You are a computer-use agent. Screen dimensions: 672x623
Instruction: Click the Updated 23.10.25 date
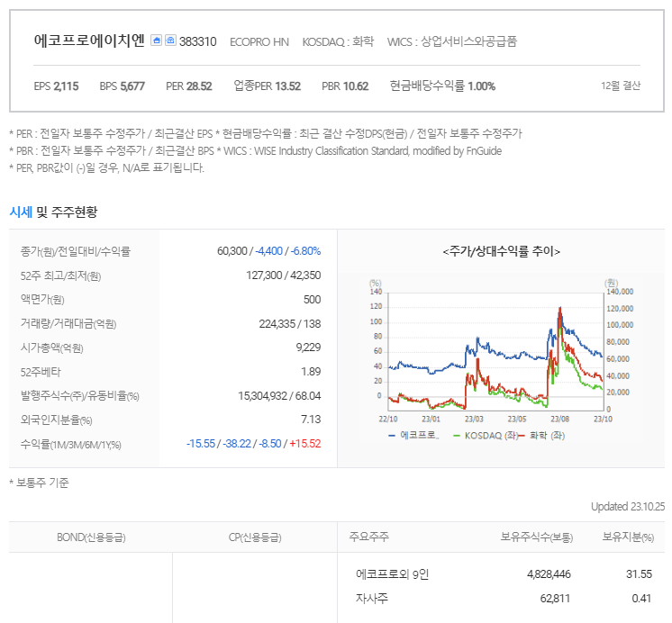pos(628,507)
